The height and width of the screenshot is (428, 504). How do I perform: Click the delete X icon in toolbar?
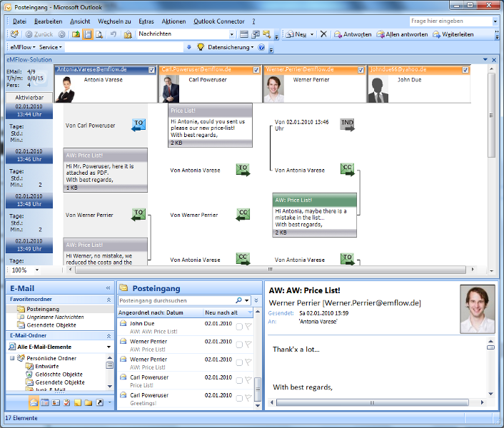(x=323, y=34)
